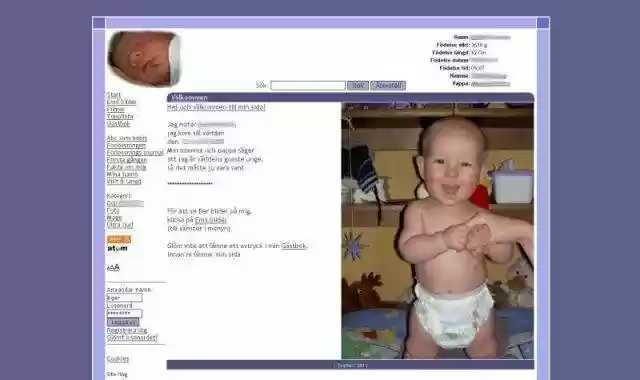Image resolution: width=640 pixels, height=380 pixels.
Task: Click the newborn baby thumbnail in header
Action: [144, 58]
